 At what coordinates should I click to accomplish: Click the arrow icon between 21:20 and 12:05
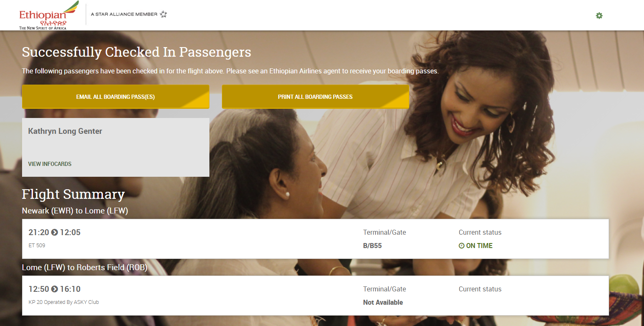tap(55, 232)
